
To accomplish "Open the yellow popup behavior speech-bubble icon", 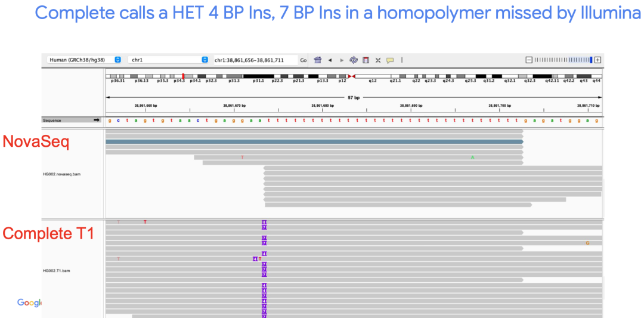I will click(390, 60).
